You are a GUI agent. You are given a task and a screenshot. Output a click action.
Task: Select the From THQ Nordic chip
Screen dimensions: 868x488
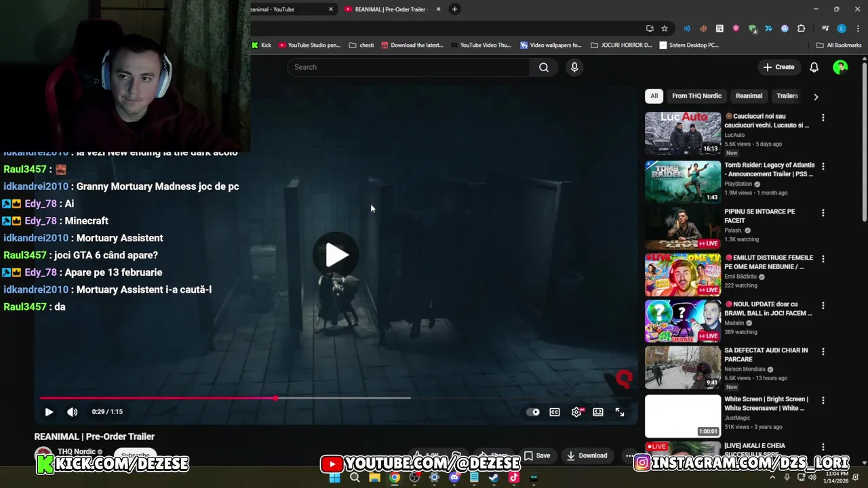click(x=696, y=96)
